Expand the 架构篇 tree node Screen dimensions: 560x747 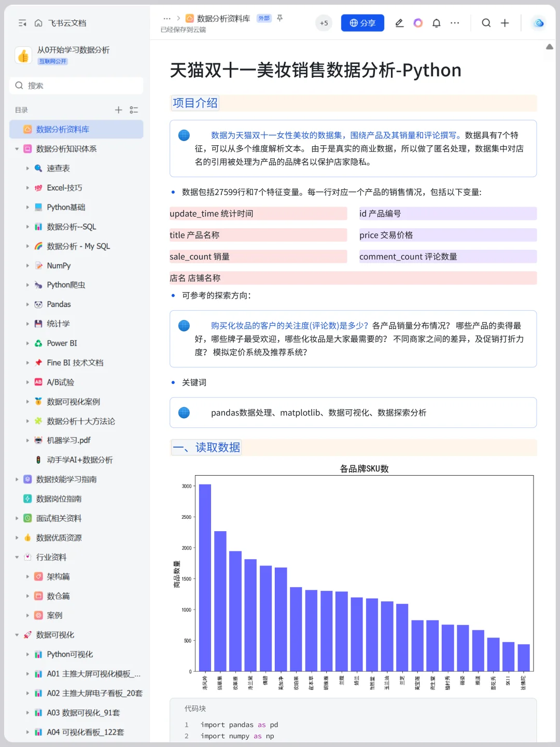[x=27, y=576]
